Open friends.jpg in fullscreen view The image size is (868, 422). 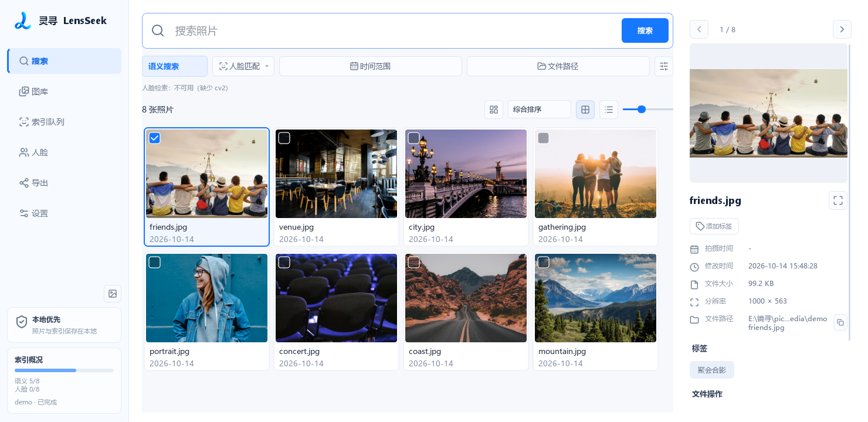838,200
